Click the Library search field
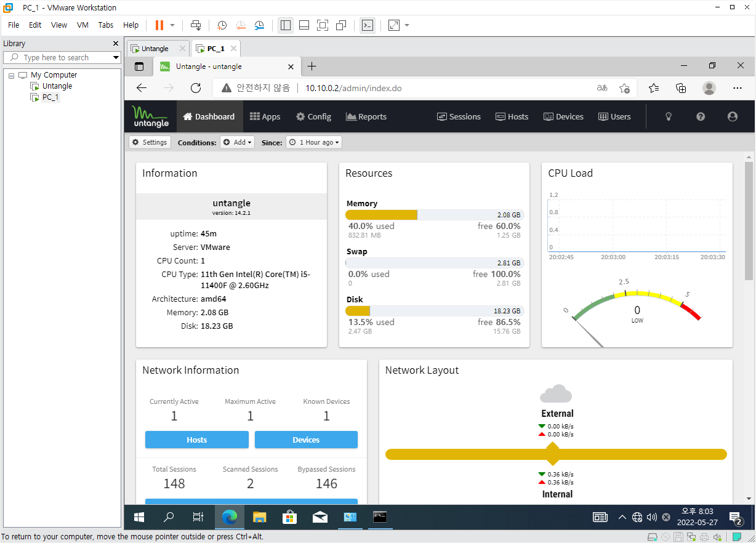 tap(62, 57)
